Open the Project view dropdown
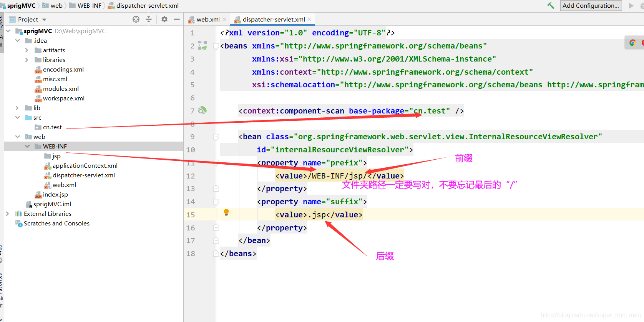The height and width of the screenshot is (322, 644). (44, 20)
